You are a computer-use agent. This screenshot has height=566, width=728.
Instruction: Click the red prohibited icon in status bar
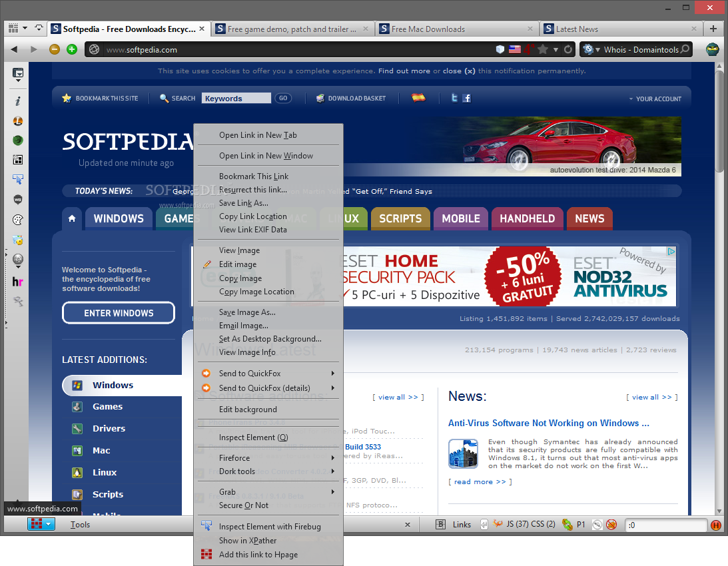tap(611, 525)
